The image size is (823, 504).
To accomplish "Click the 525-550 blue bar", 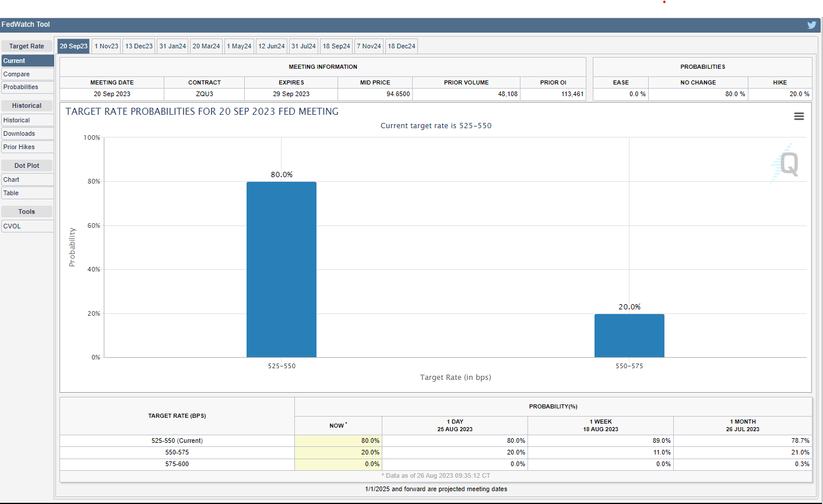I will point(282,269).
